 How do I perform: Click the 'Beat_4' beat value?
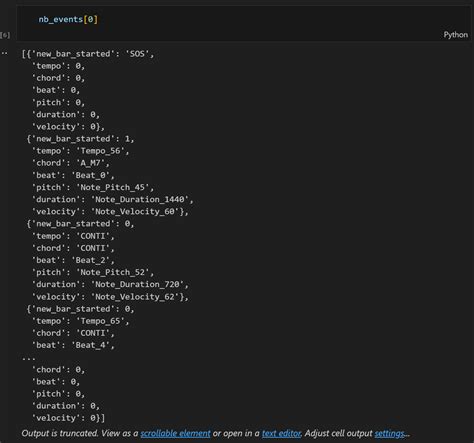(x=90, y=345)
